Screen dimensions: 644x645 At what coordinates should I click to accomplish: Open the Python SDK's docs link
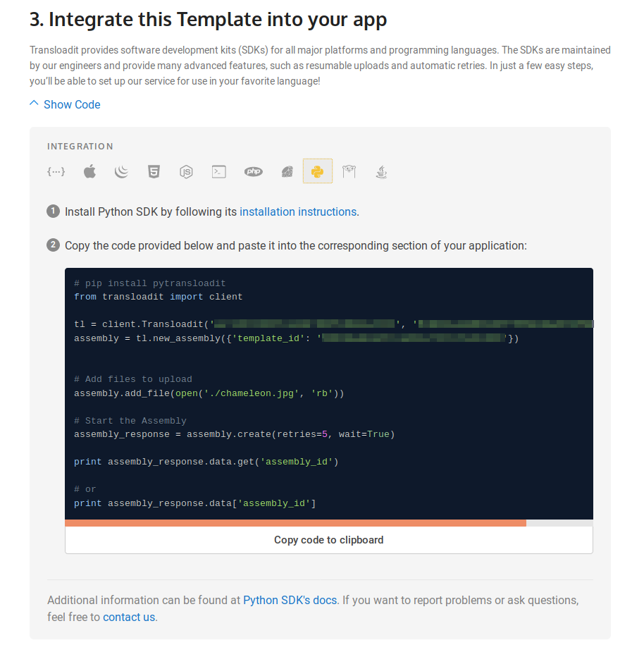click(290, 600)
